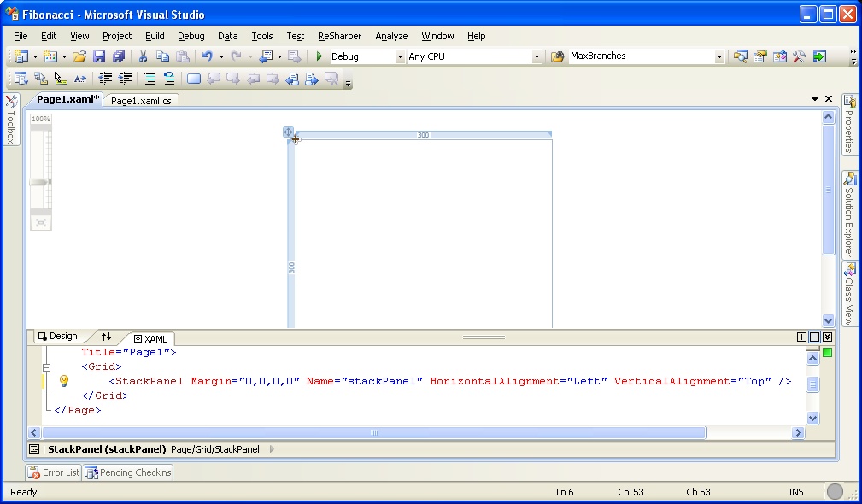Comment out the selected lines
This screenshot has height=504, width=862.
149,79
